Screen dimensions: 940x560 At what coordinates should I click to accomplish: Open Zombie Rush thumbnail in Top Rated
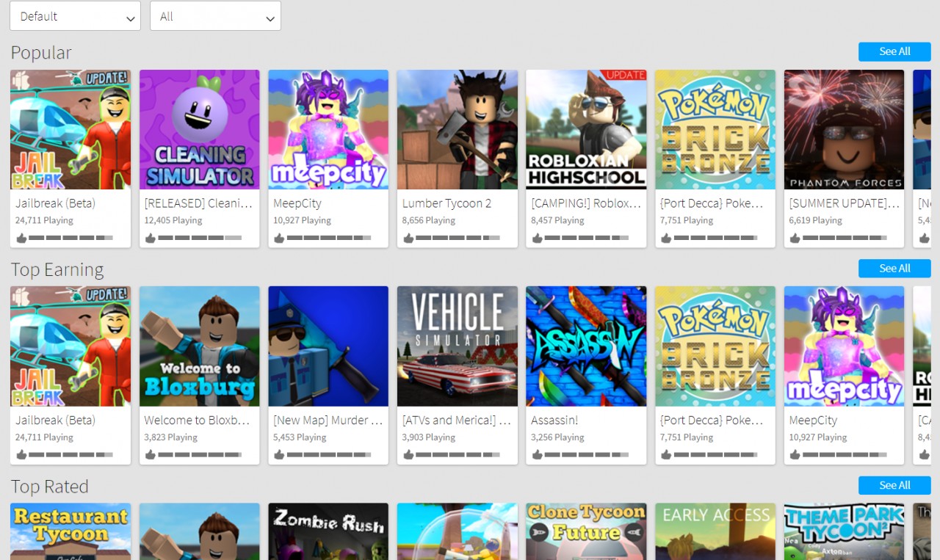pos(328,531)
